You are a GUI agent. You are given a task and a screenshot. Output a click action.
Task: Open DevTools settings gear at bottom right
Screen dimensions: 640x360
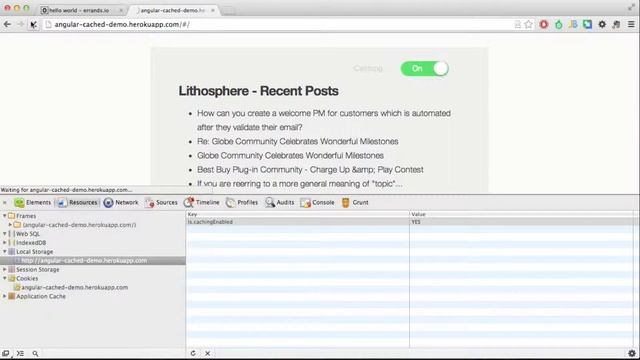coord(631,353)
